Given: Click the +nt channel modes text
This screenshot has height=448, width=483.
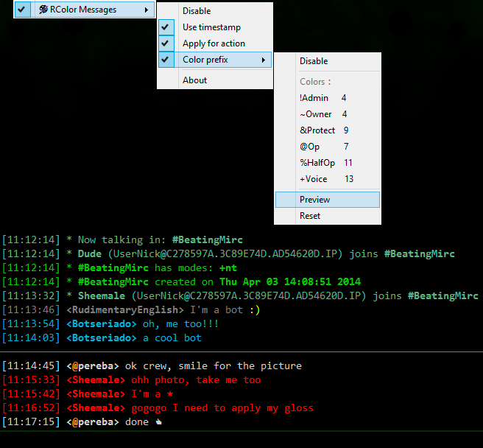Looking at the screenshot, I should coord(228,268).
